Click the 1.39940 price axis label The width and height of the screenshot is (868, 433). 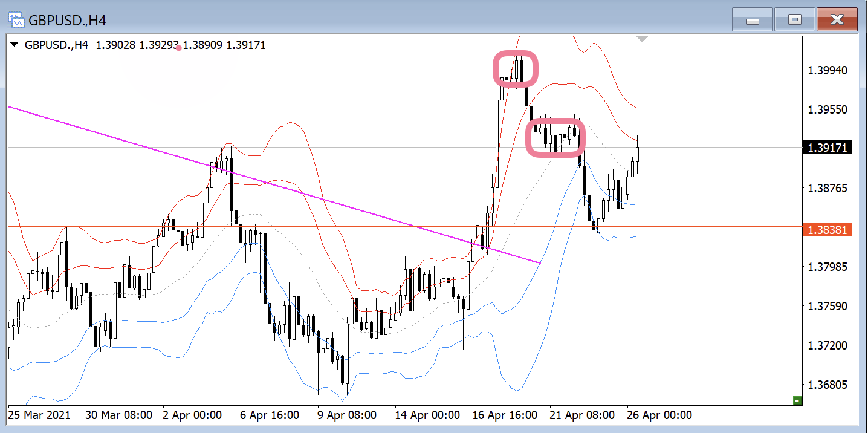point(826,71)
